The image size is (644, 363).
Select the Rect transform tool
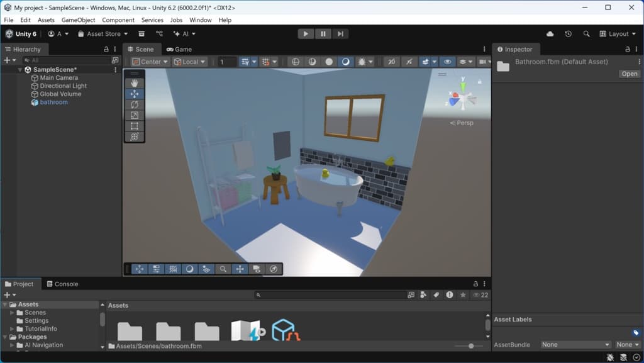click(x=134, y=126)
